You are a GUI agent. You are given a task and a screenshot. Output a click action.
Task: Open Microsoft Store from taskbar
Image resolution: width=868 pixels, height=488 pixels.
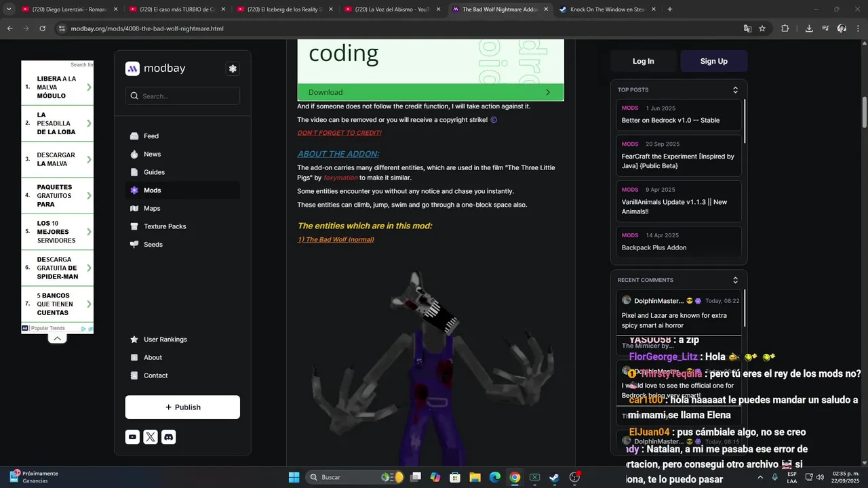[x=455, y=477]
